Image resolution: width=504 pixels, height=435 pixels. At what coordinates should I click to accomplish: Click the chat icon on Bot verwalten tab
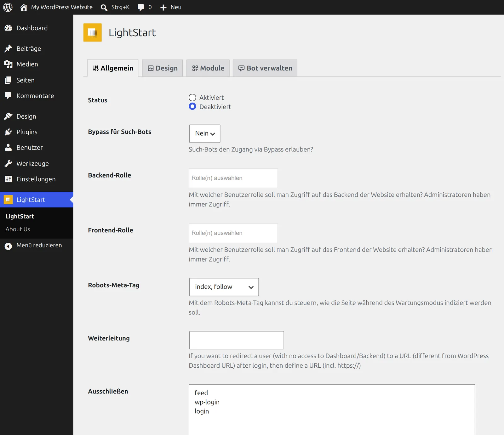(241, 68)
